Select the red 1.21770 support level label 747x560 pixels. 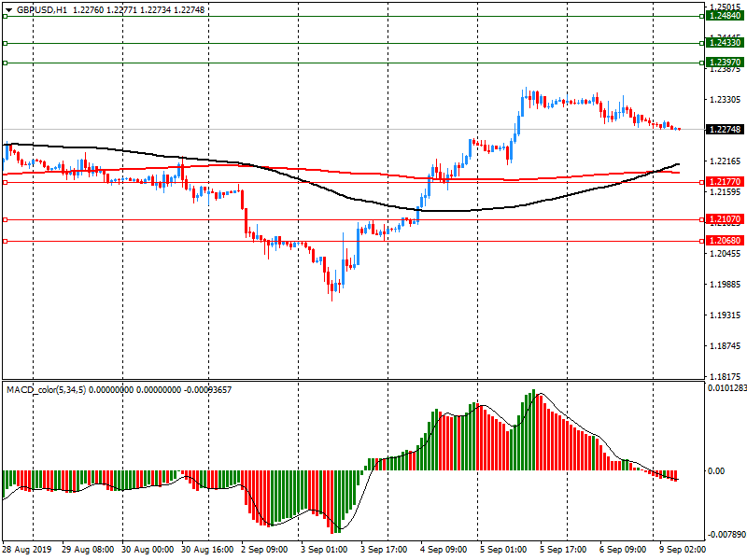pyautogui.click(x=725, y=182)
